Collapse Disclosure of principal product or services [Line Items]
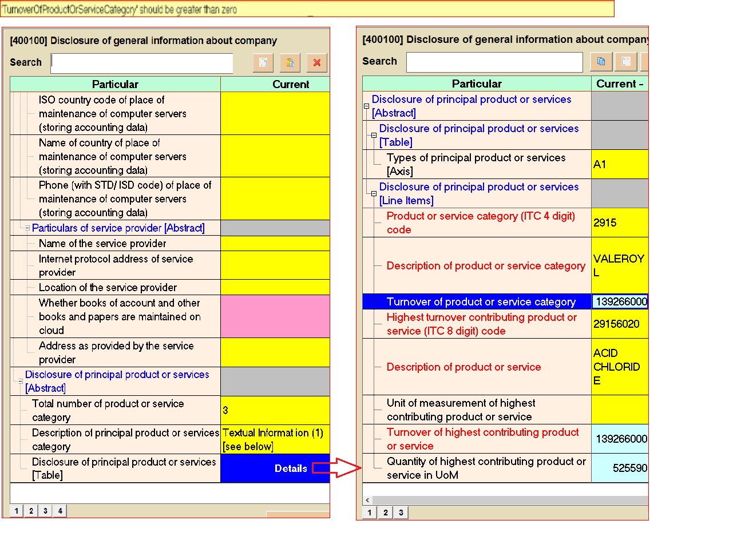The width and height of the screenshot is (729, 560). coord(374,194)
